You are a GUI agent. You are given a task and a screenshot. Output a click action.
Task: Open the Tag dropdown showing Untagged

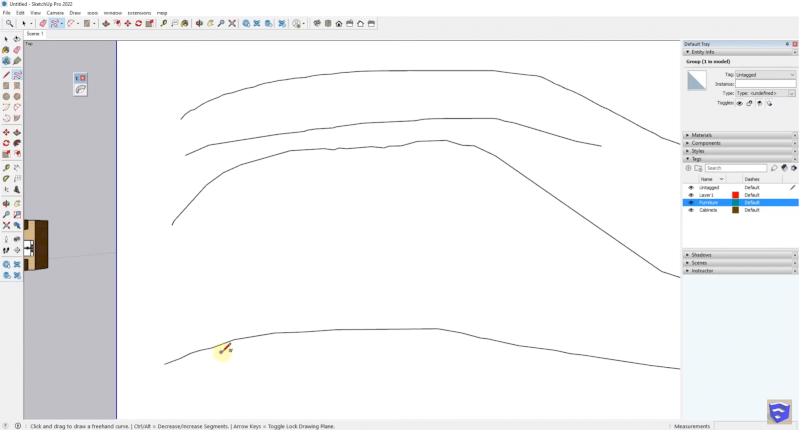click(765, 75)
